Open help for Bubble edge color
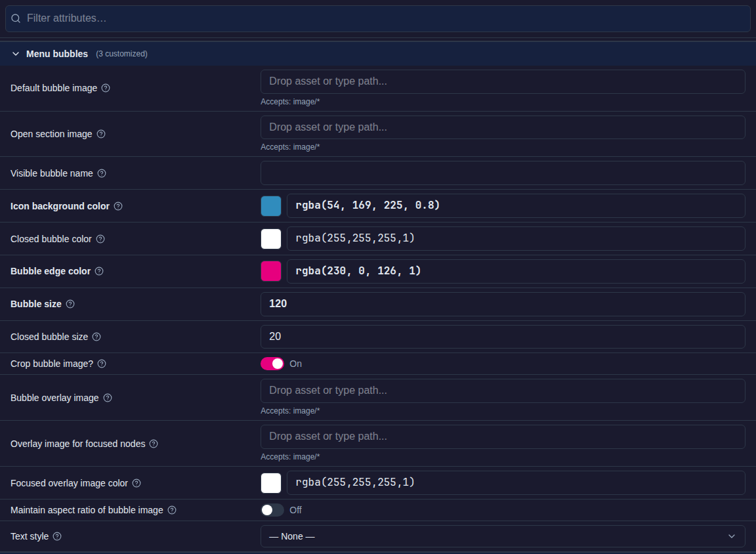Viewport: 756px width, 554px height. point(99,272)
